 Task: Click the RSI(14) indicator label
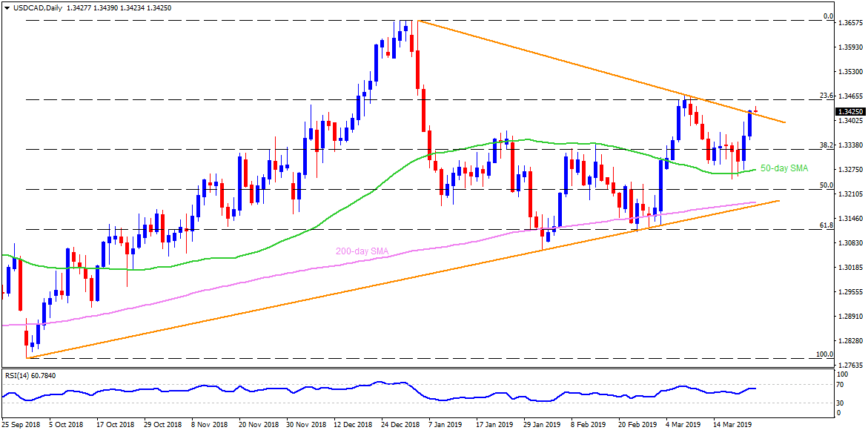click(x=19, y=375)
